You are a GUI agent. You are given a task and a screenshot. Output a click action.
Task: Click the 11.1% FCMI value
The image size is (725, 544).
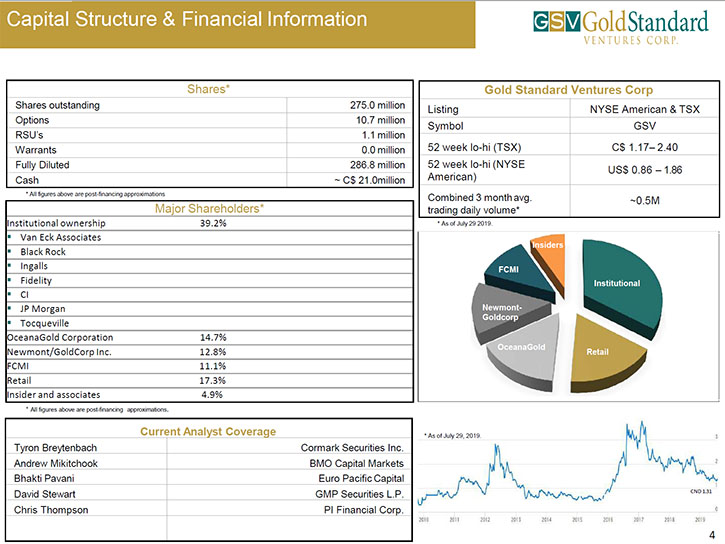213,366
